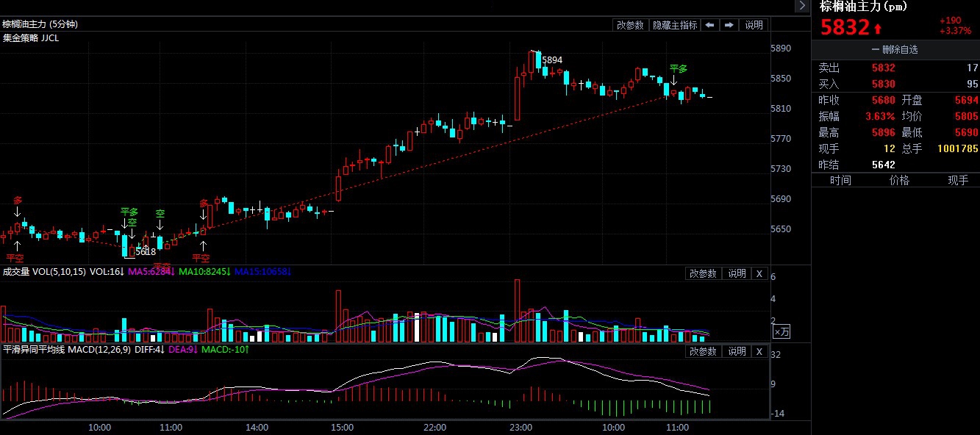Viewport: 980px width, 435px height.
Task: Click 隐藏主指标 to hide main indicator
Action: 675,25
